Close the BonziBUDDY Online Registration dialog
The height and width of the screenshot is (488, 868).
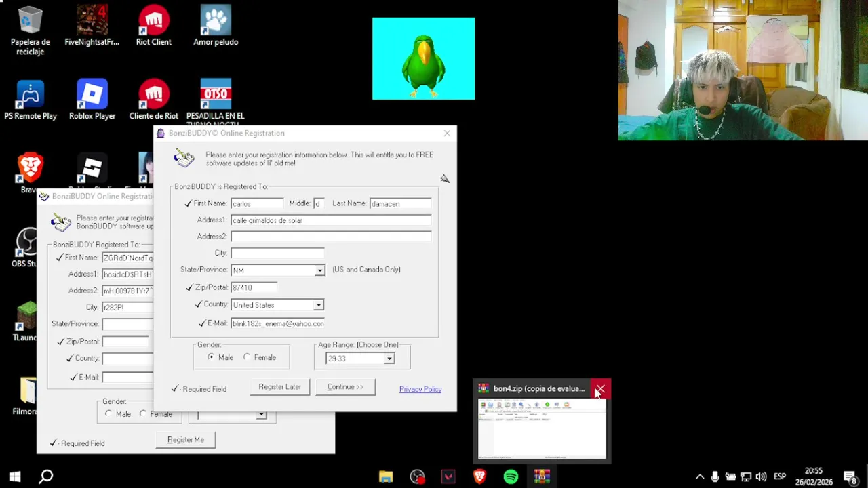pyautogui.click(x=447, y=134)
